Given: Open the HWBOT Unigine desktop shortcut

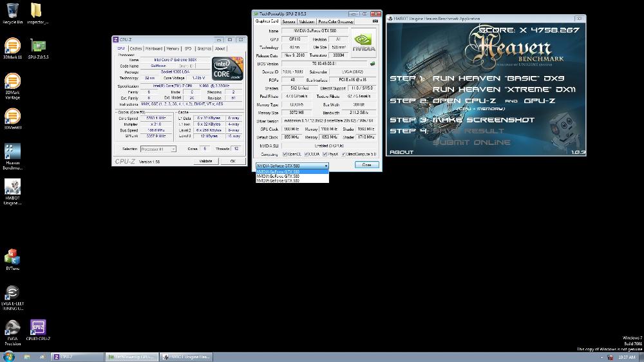Looking at the screenshot, I should pos(12,192).
